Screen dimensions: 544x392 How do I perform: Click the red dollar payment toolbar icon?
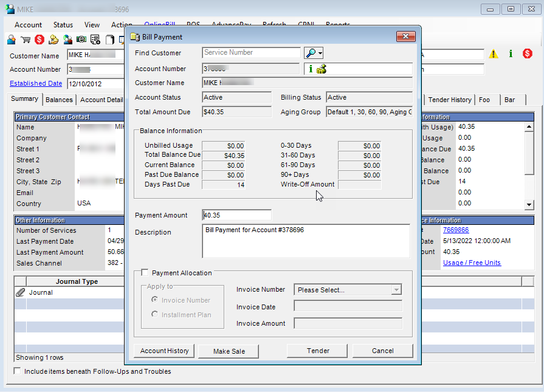(38, 38)
